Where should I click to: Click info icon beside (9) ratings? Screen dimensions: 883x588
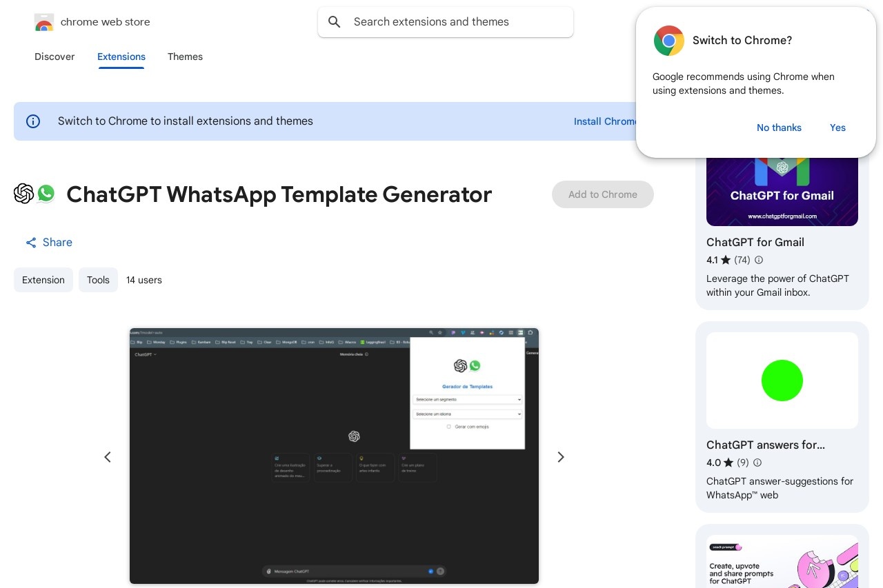(x=757, y=463)
